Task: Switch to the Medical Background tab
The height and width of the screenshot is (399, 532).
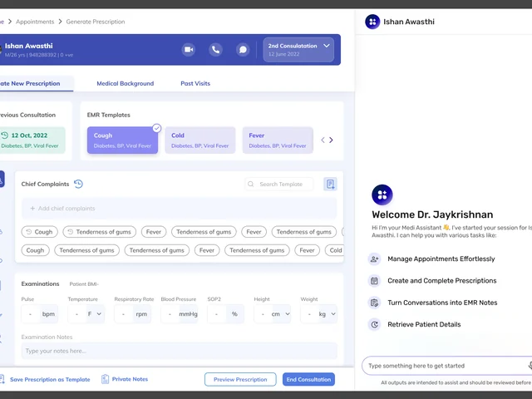Action: [126, 83]
